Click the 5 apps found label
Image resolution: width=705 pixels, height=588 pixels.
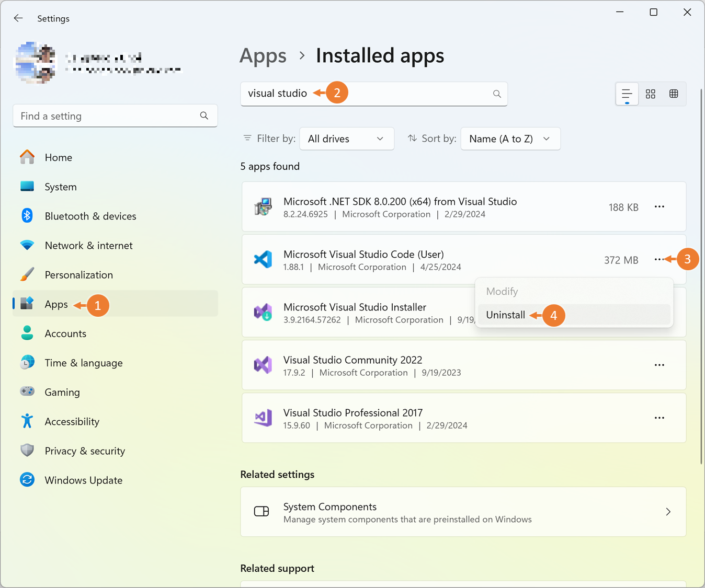point(270,166)
